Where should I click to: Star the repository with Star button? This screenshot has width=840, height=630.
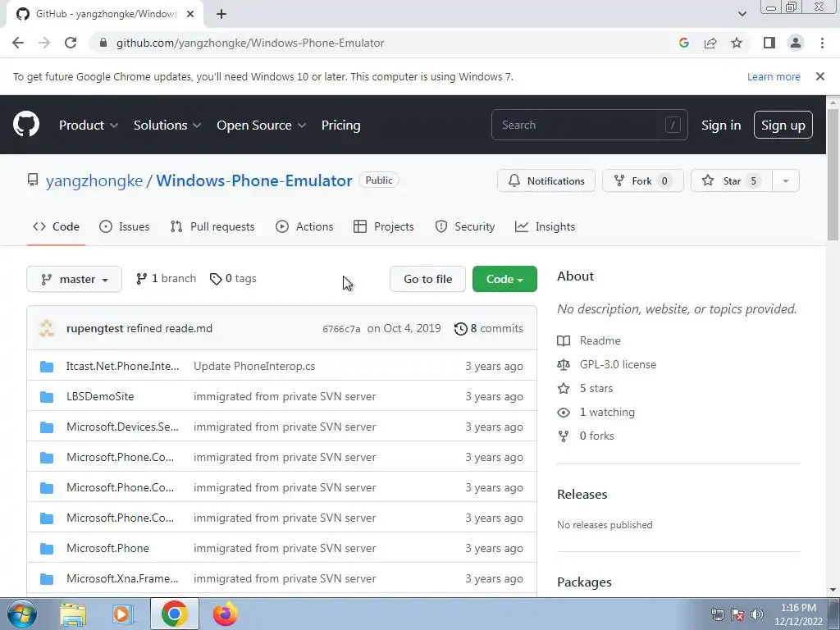click(732, 181)
